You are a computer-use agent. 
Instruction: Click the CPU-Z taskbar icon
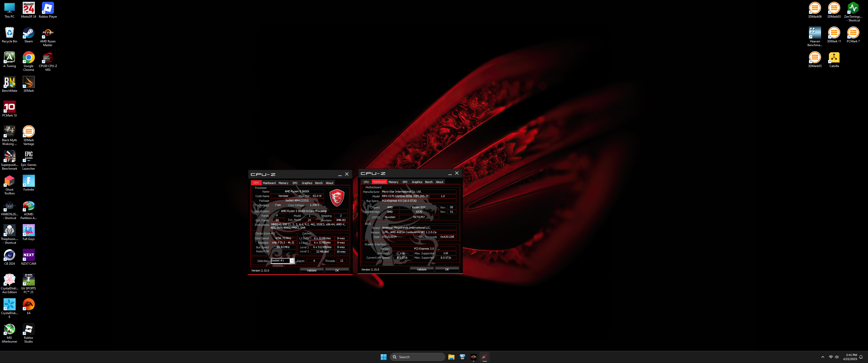click(x=484, y=357)
